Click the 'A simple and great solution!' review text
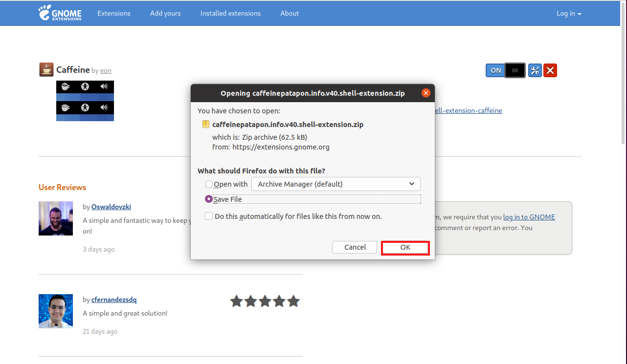 (x=125, y=313)
